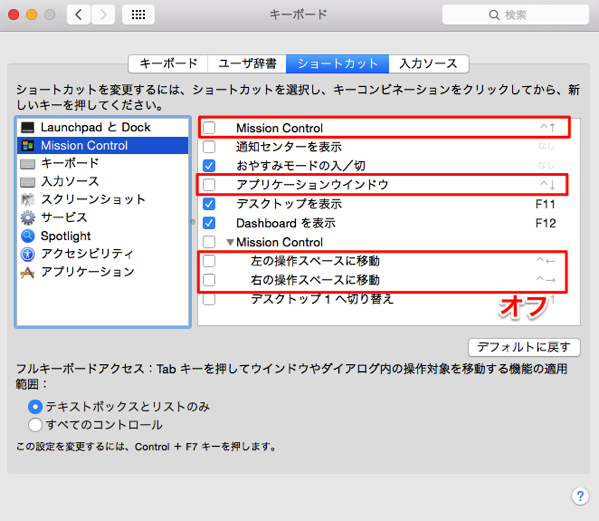Click the 入力ソース sidebar icon
Image resolution: width=599 pixels, height=521 pixels.
(x=28, y=182)
